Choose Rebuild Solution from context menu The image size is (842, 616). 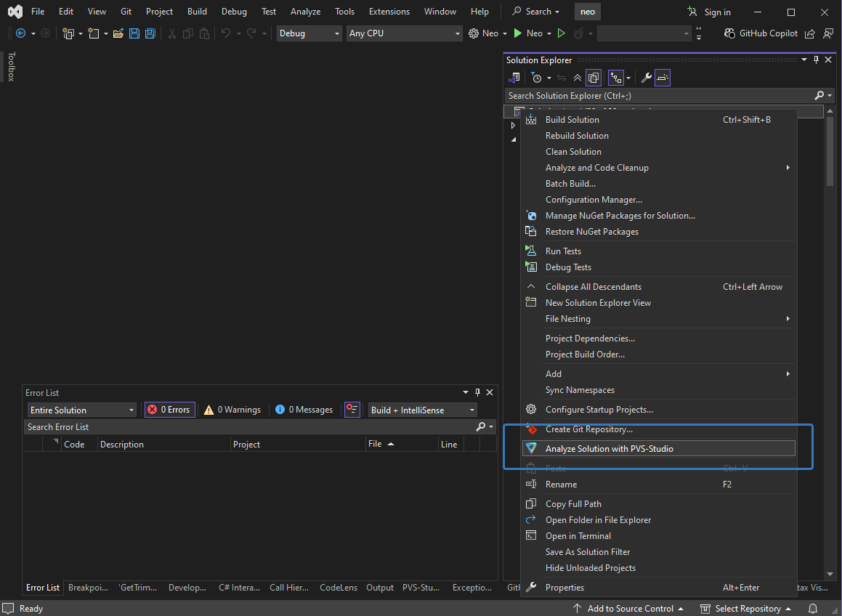click(577, 136)
